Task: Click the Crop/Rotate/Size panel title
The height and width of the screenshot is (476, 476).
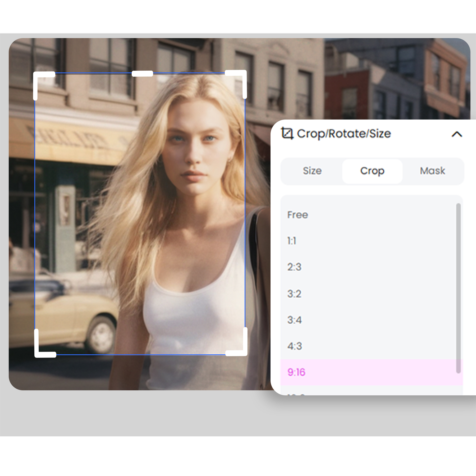Action: tap(344, 134)
